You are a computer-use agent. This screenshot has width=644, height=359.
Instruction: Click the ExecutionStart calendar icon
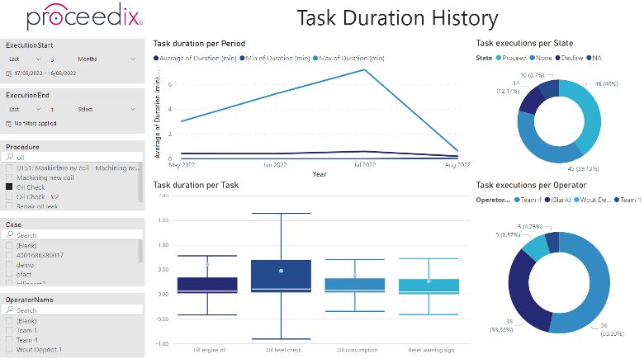click(x=9, y=74)
